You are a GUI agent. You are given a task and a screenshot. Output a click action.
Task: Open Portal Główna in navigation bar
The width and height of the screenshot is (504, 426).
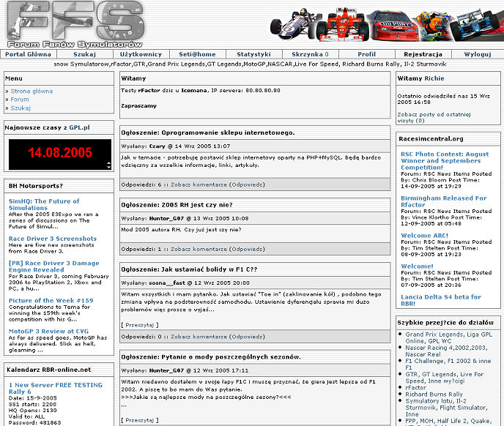point(29,54)
